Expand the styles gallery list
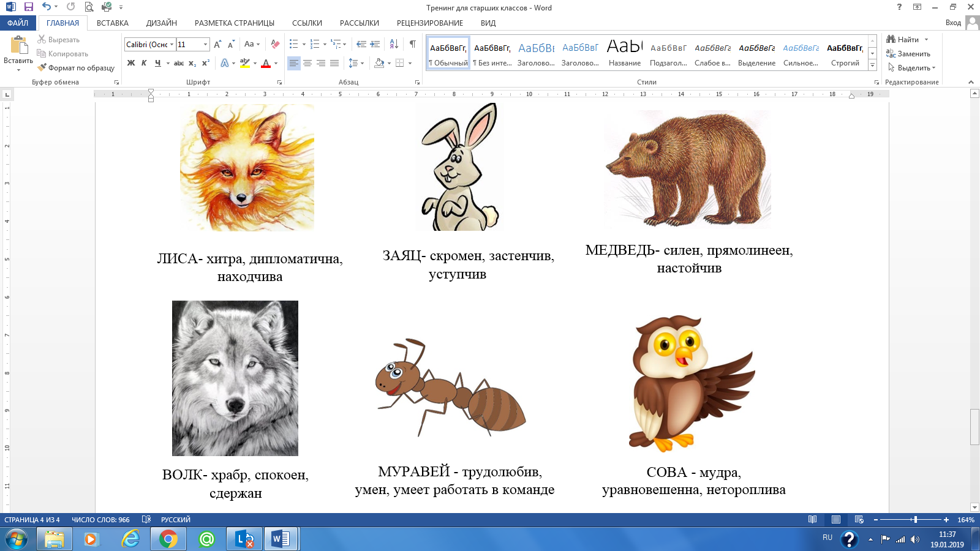The image size is (980, 551). pyautogui.click(x=872, y=66)
